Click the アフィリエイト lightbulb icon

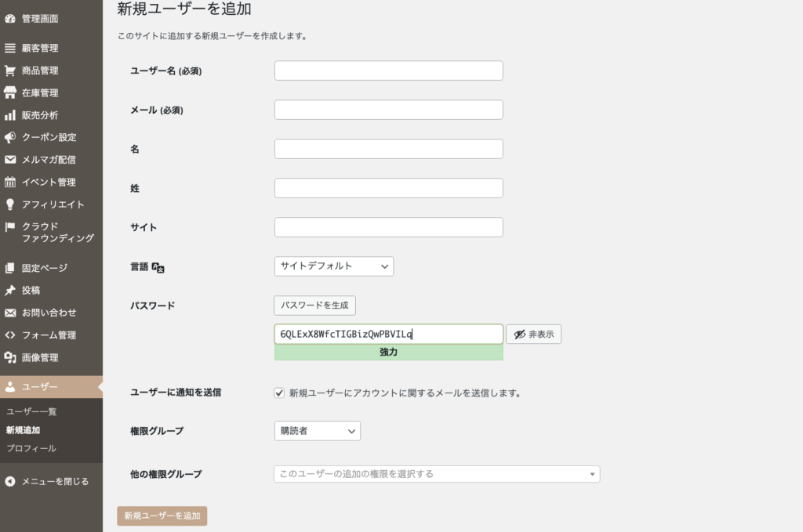(10, 204)
